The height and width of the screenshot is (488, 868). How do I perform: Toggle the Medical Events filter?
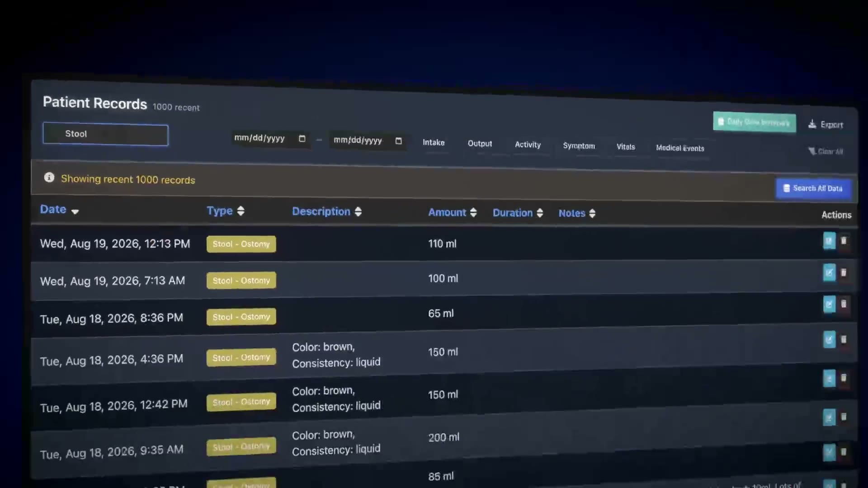(x=680, y=148)
